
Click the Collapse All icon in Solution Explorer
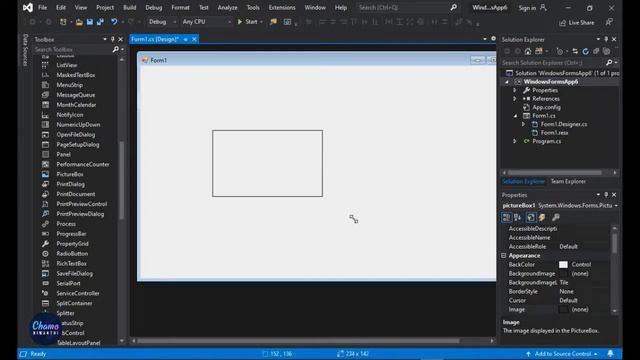596,51
